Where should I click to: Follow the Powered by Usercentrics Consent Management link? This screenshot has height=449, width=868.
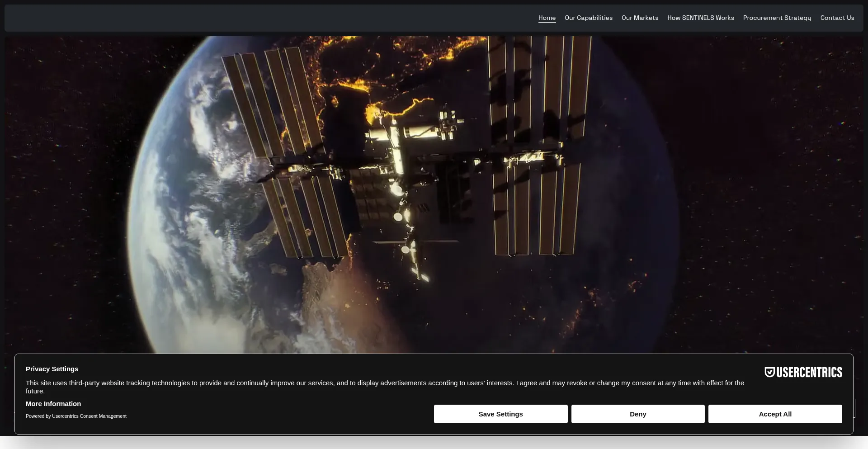pyautogui.click(x=76, y=416)
